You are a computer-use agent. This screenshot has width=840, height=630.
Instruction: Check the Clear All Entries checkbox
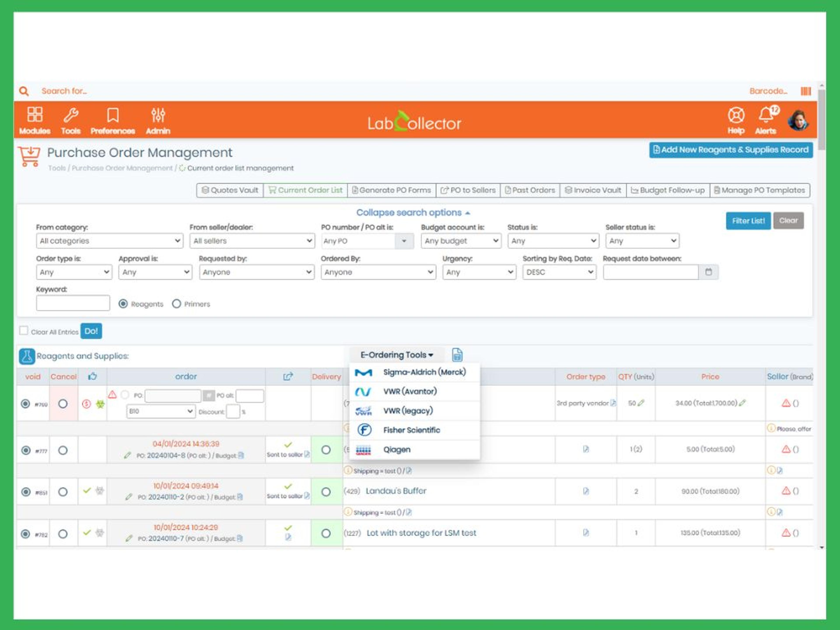[x=24, y=331]
